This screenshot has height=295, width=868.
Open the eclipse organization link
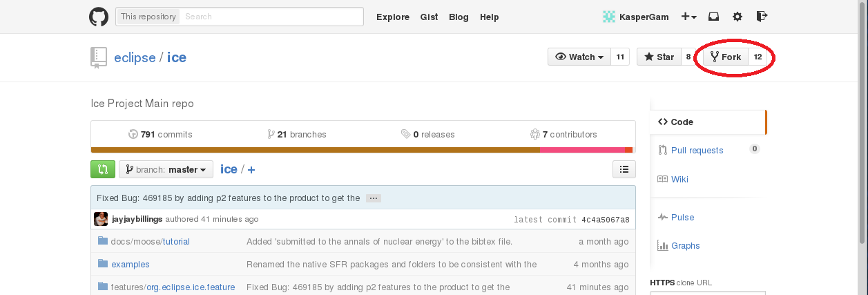(x=135, y=57)
